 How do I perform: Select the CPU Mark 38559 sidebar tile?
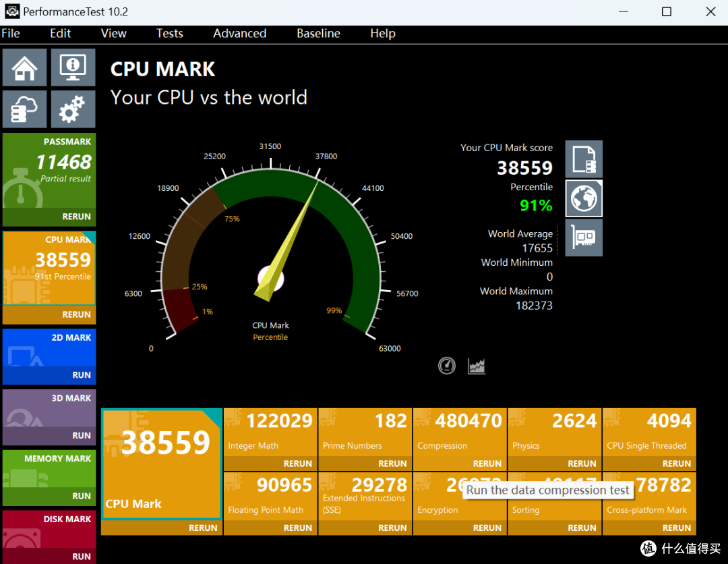49,268
